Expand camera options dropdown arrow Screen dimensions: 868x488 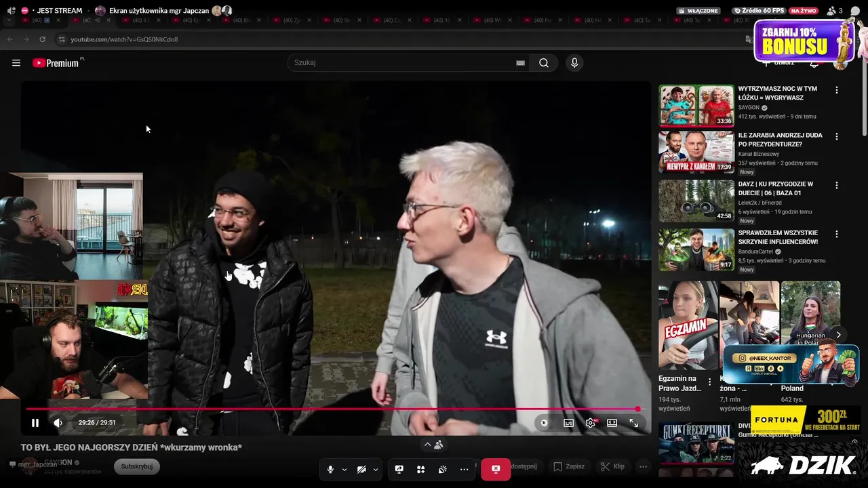376,469
